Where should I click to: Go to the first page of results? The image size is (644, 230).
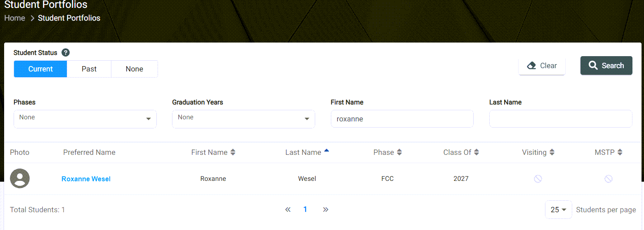click(x=288, y=209)
